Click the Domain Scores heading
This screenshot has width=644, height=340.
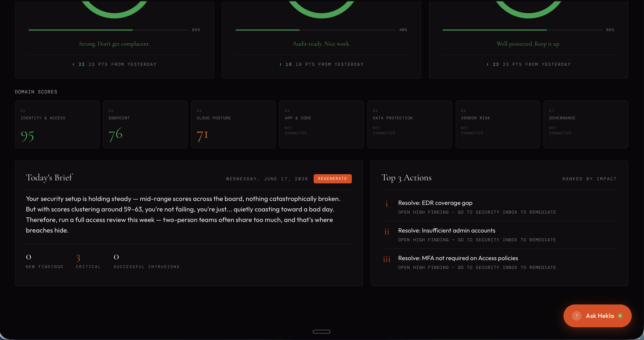pos(36,92)
